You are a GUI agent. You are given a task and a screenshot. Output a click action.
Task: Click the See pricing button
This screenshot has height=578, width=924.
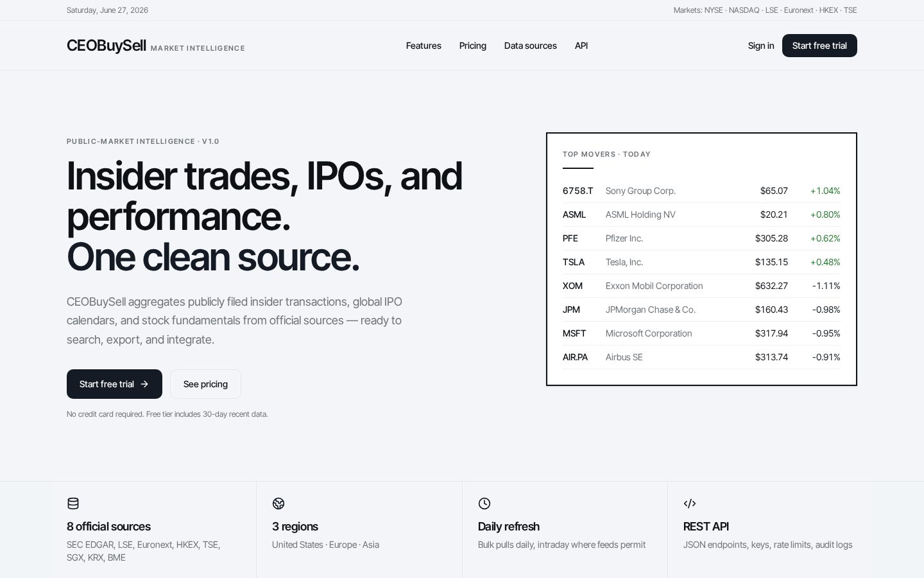(205, 384)
